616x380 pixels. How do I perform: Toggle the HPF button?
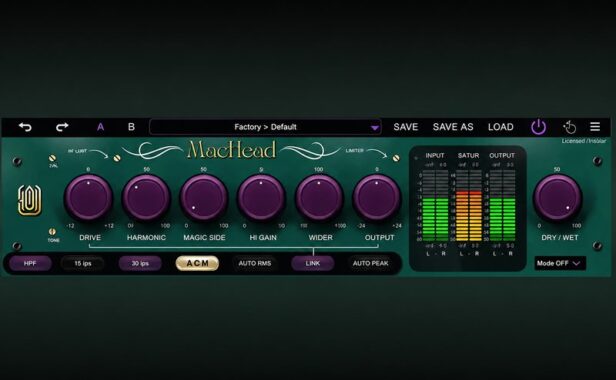tap(30, 263)
